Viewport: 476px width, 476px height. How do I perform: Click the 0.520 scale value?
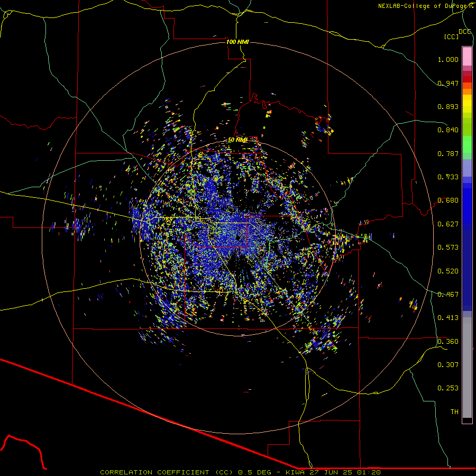[448, 271]
